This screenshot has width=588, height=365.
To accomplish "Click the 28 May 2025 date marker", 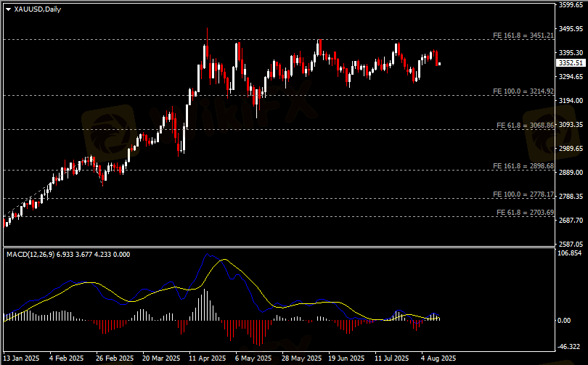I will [x=301, y=358].
